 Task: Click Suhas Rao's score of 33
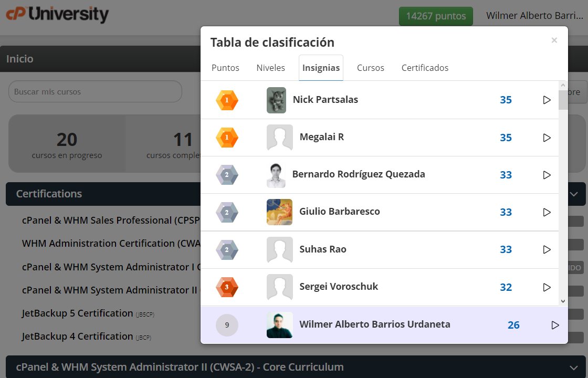[506, 249]
